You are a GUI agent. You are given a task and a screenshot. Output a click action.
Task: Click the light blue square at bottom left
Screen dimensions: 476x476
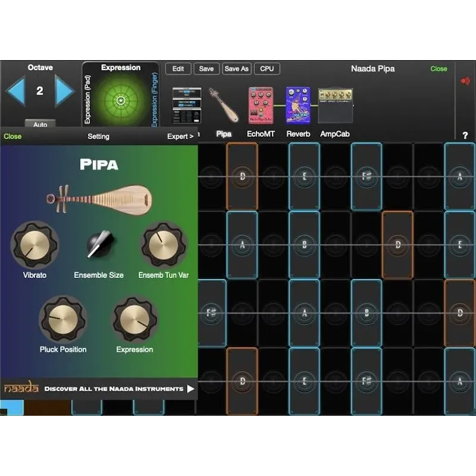pyautogui.click(x=12, y=408)
